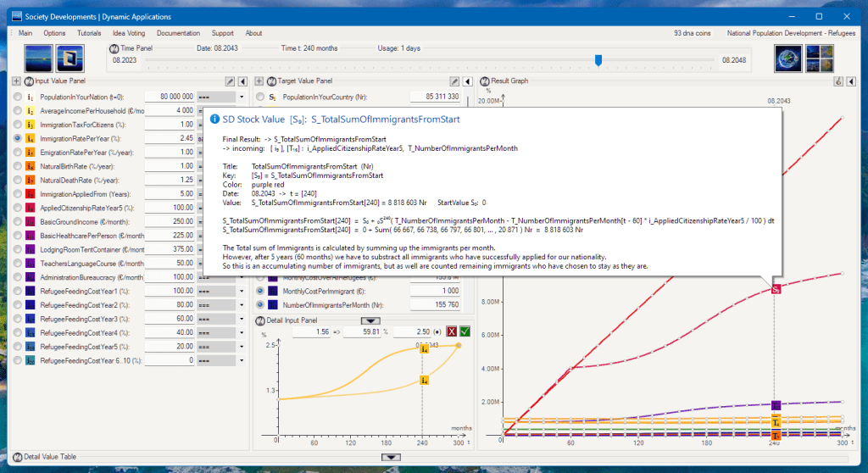This screenshot has width=868, height=473.
Task: Open the Tutorials menu
Action: pos(89,33)
